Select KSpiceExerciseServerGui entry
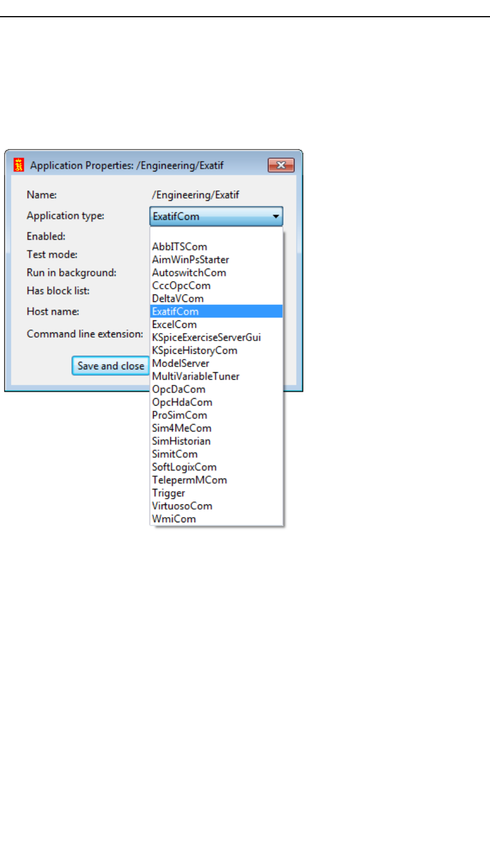The image size is (490, 868). [216, 337]
